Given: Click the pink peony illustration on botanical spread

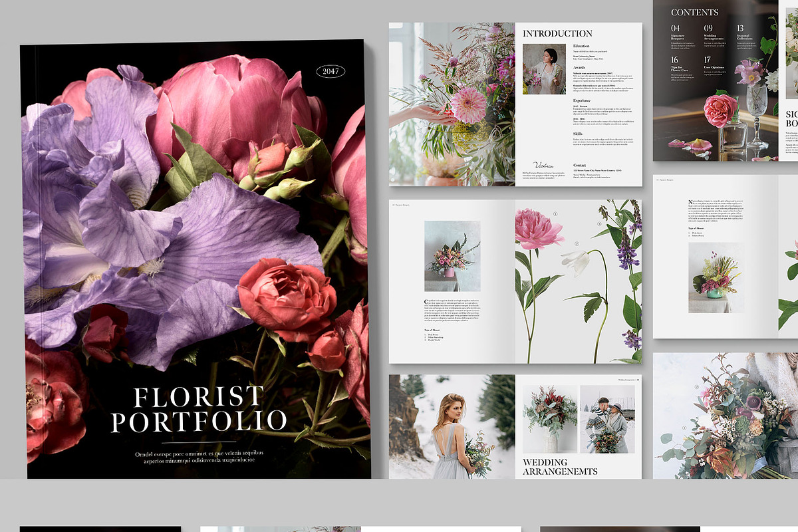Looking at the screenshot, I should 537,231.
